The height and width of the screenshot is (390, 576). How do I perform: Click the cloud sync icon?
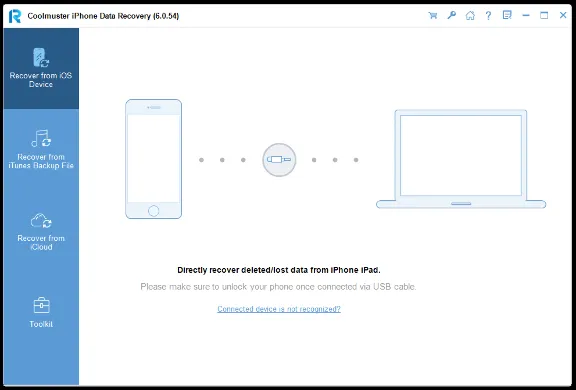[41, 221]
